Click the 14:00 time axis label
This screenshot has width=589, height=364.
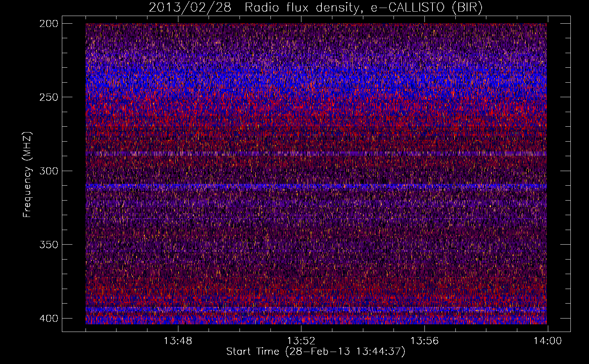(548, 341)
